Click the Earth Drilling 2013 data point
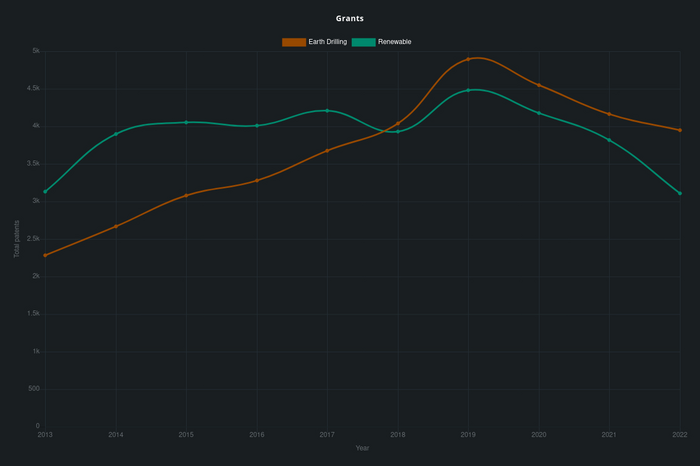 tap(45, 255)
